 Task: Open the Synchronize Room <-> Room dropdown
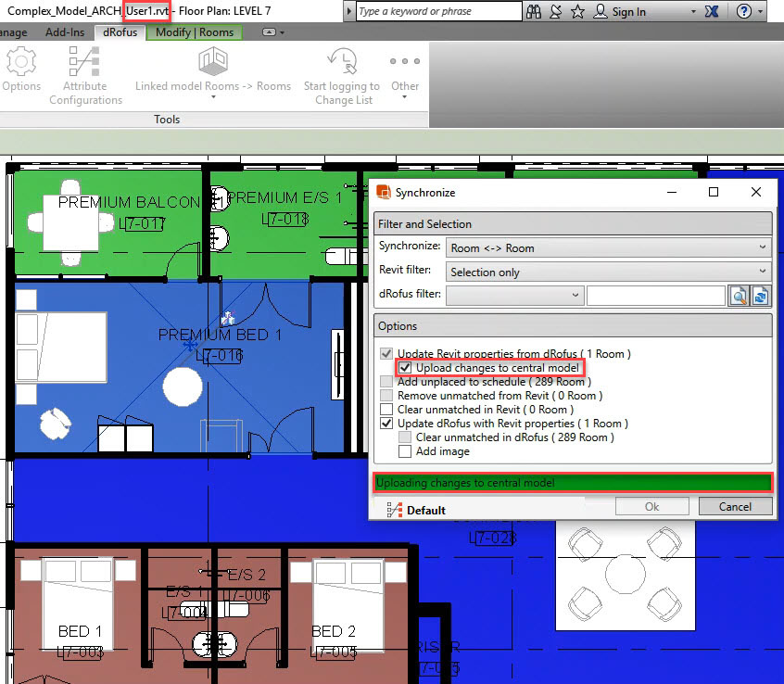762,247
